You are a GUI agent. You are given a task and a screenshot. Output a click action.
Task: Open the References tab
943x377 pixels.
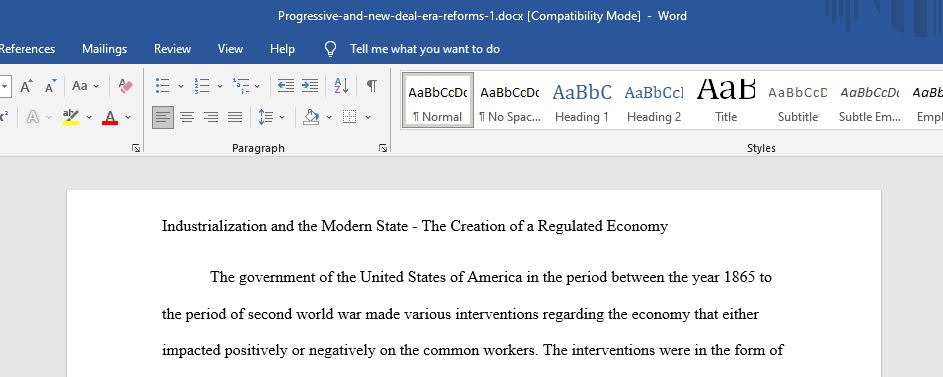tap(27, 49)
